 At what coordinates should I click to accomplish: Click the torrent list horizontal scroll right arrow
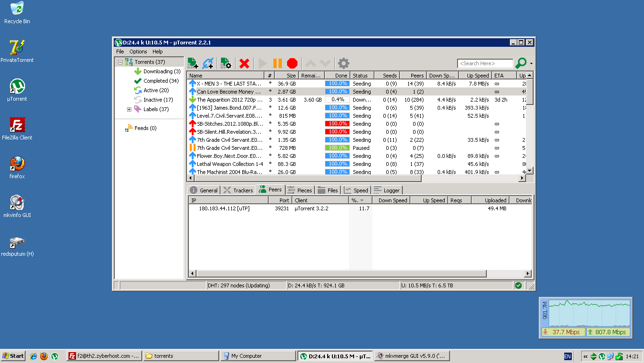coord(522,178)
